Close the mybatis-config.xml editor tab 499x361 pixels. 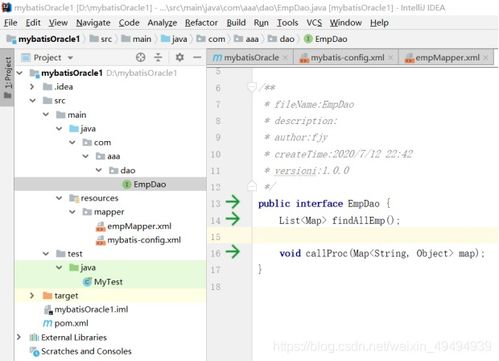391,58
